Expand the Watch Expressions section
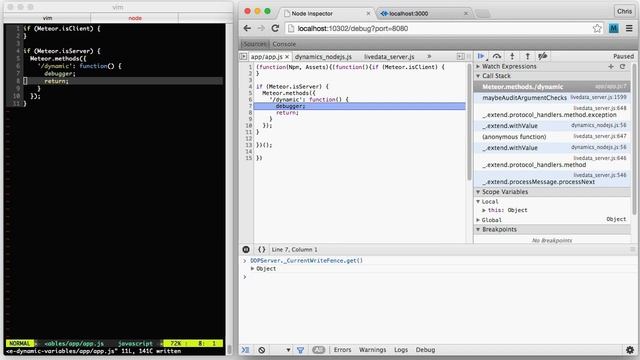This screenshot has height=360, width=640. [x=478, y=66]
